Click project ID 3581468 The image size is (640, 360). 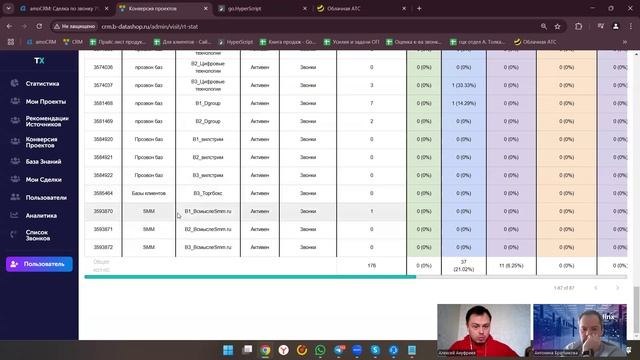pyautogui.click(x=103, y=103)
